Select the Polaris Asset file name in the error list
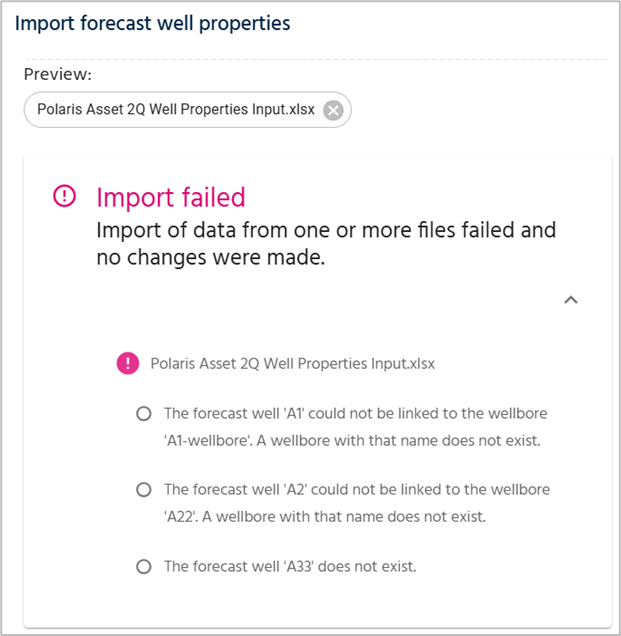This screenshot has width=621, height=636. pos(292,364)
